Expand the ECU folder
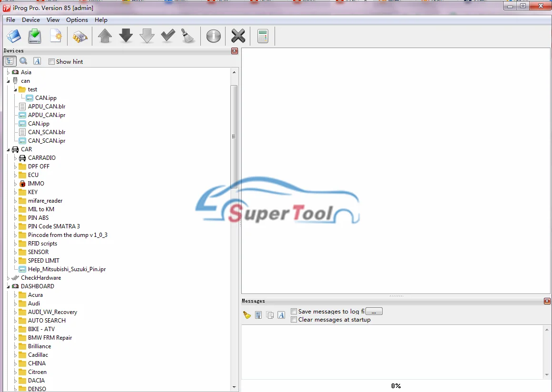552x392 pixels. tap(16, 175)
